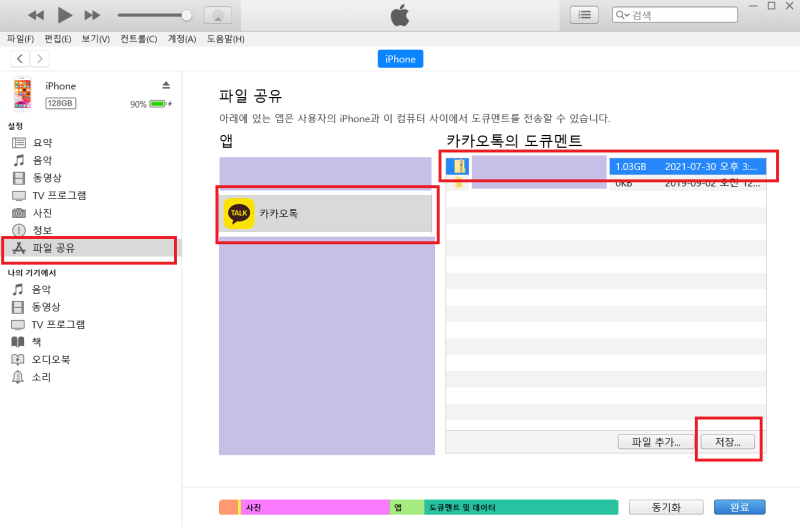Click the 앱 segment in storage bar

coord(407,507)
